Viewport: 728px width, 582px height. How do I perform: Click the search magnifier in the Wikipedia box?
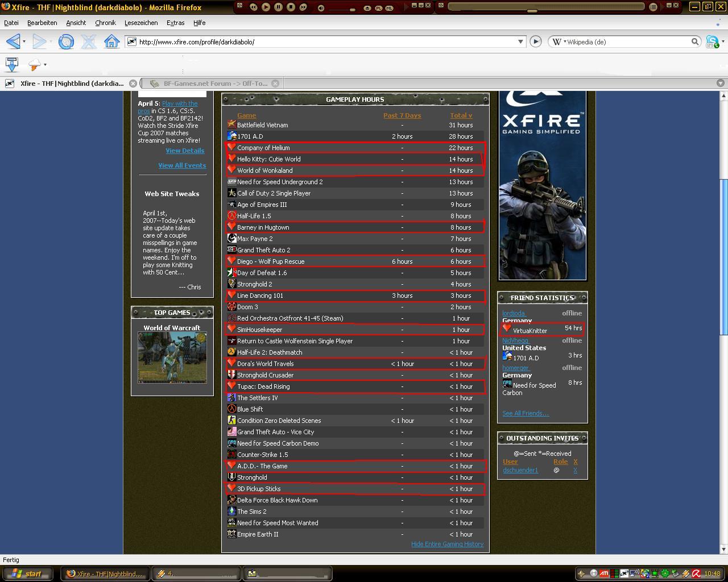click(695, 41)
